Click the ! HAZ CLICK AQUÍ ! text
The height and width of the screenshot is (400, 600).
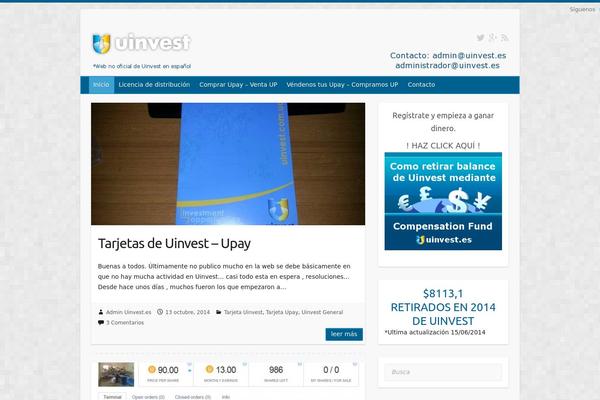pos(443,146)
